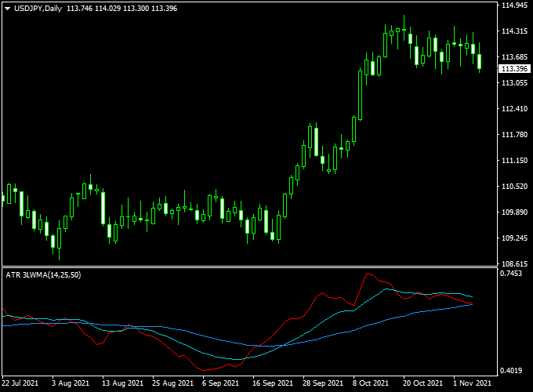
Task: Click the USDJPY,Daily chart title
Action: (x=38, y=9)
